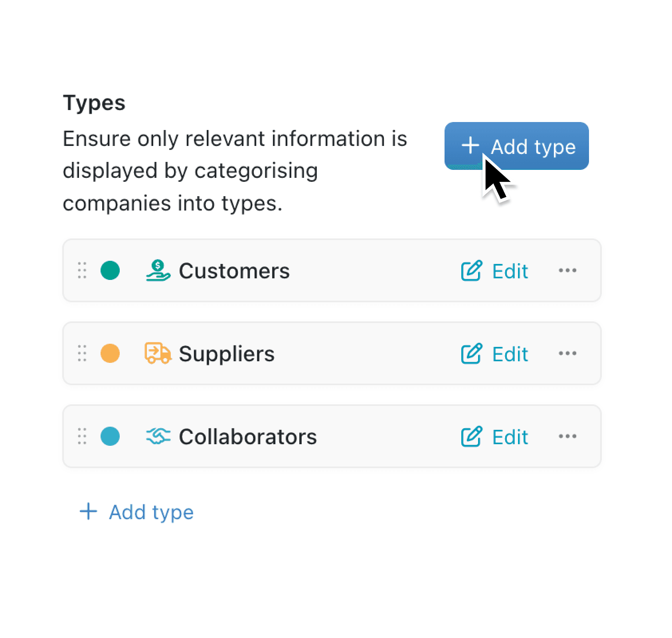Viewport: 672px width, 638px height.
Task: Open the ellipsis menu for Customers
Action: click(568, 270)
